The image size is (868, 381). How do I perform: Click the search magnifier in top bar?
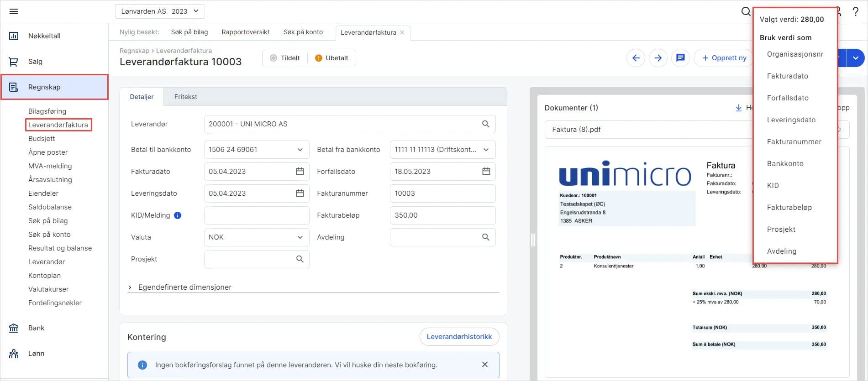[746, 11]
